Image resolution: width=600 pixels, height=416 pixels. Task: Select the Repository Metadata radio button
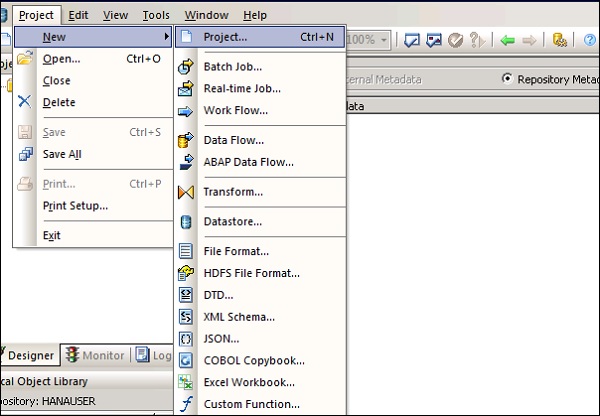coord(507,79)
